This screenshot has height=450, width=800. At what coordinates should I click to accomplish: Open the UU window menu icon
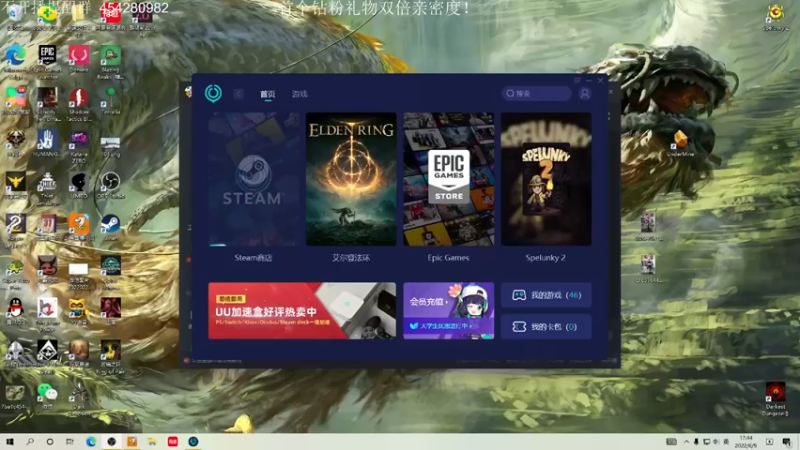[577, 81]
